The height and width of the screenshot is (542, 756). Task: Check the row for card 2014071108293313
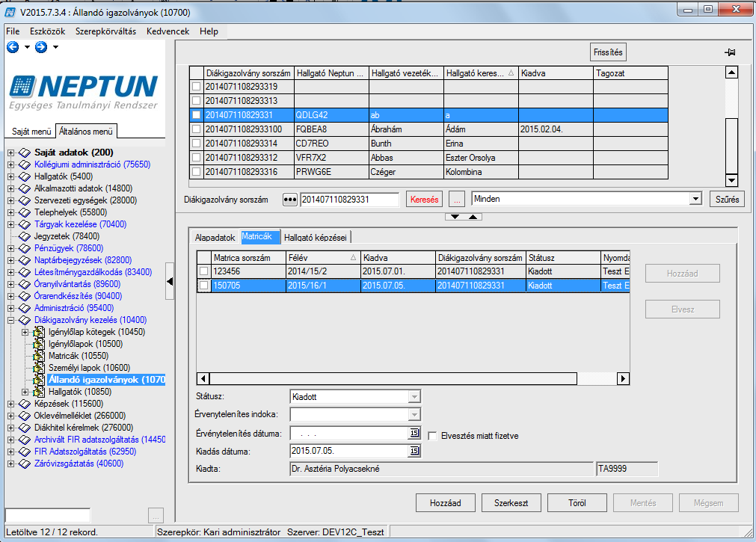pyautogui.click(x=196, y=101)
